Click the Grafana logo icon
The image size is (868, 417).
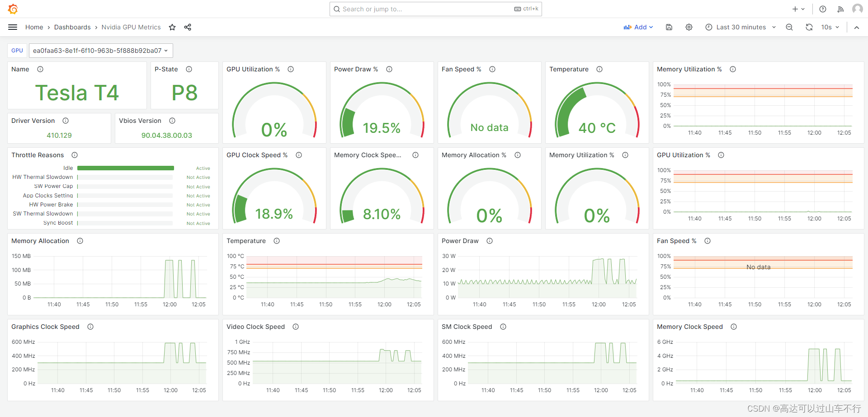click(x=13, y=9)
